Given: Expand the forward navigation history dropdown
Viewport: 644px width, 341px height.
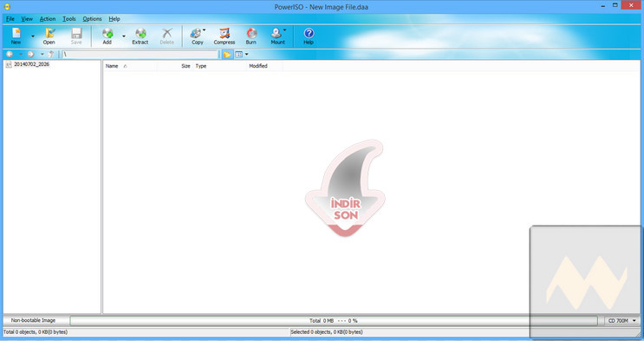Looking at the screenshot, I should coord(42,54).
